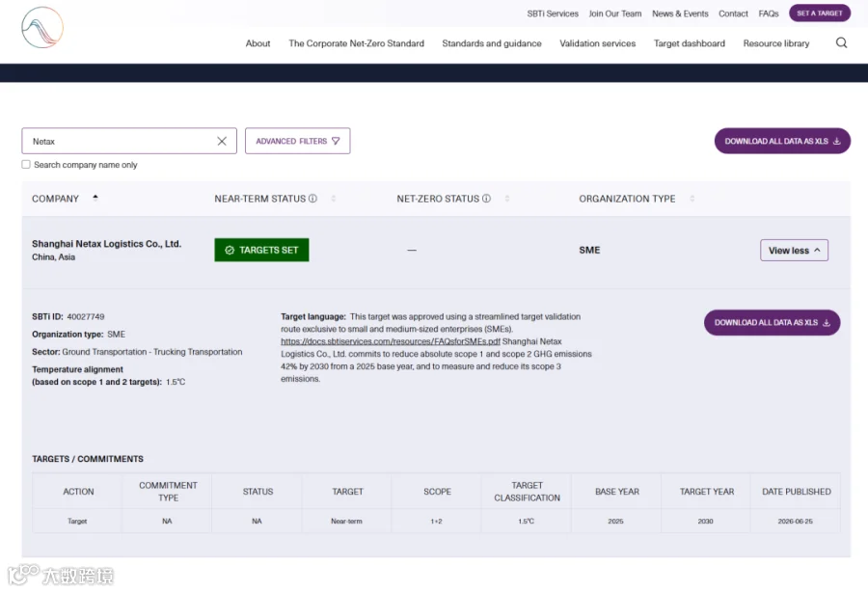The image size is (868, 592).
Task: Clear the Netax search with X icon
Action: coord(222,141)
